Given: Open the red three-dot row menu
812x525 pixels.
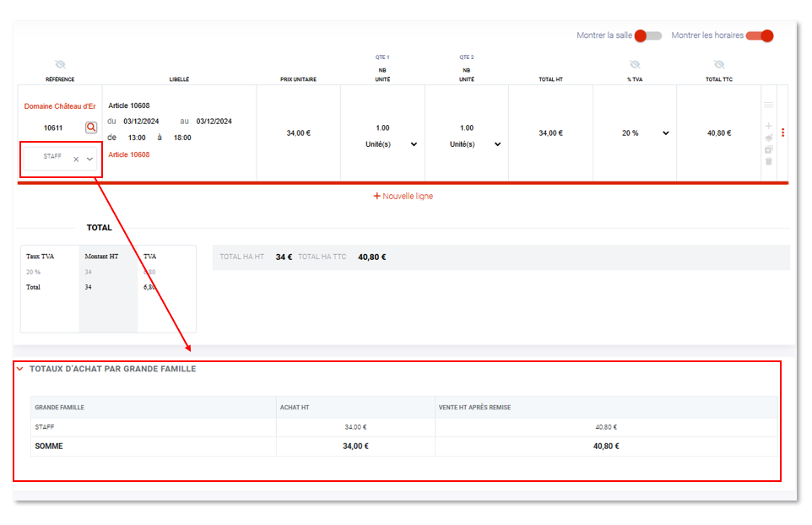Looking at the screenshot, I should 782,133.
